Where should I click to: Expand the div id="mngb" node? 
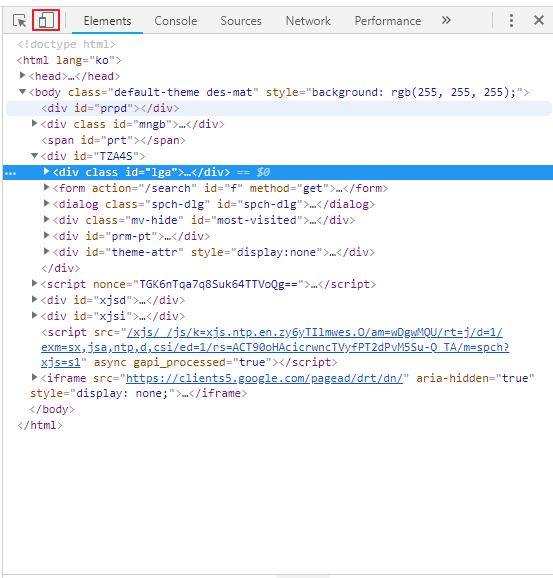point(34,123)
